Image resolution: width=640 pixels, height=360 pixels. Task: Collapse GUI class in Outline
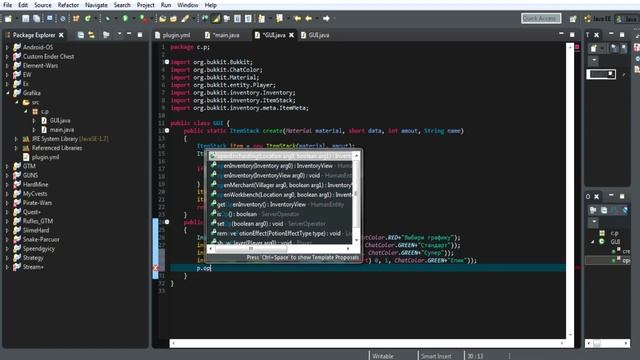pyautogui.click(x=593, y=242)
